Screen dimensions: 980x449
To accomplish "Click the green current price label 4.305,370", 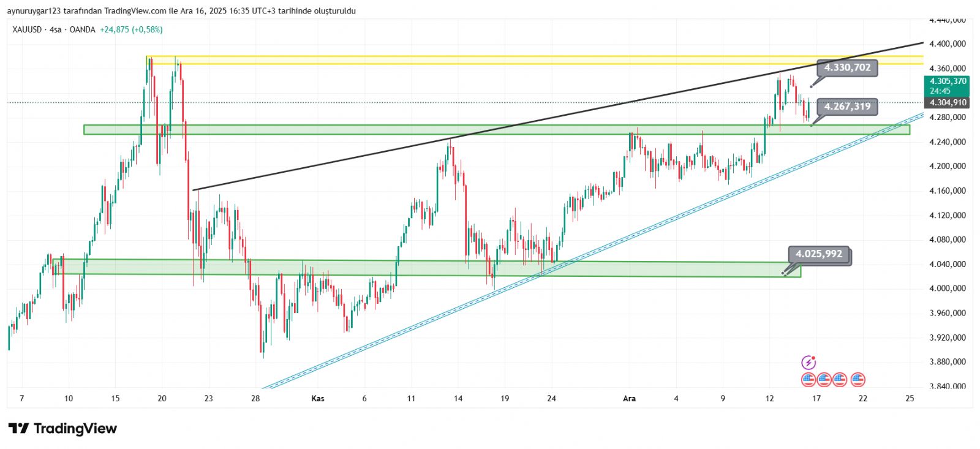I will coord(948,81).
